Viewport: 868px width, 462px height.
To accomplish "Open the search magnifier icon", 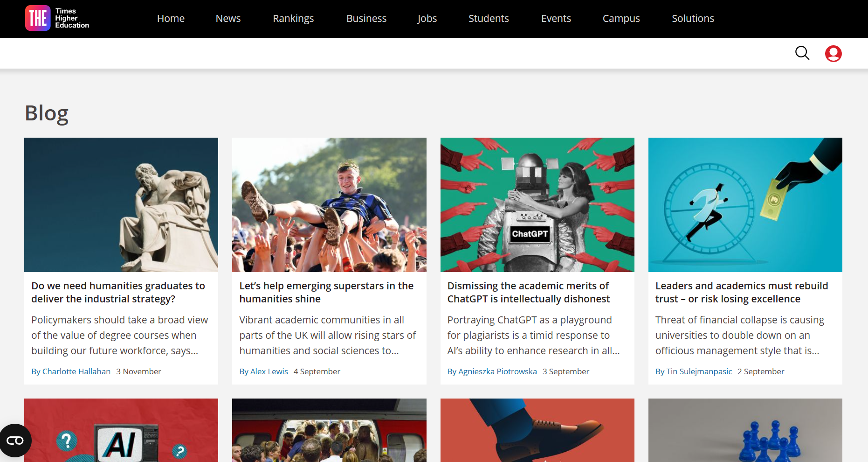I will [x=802, y=53].
